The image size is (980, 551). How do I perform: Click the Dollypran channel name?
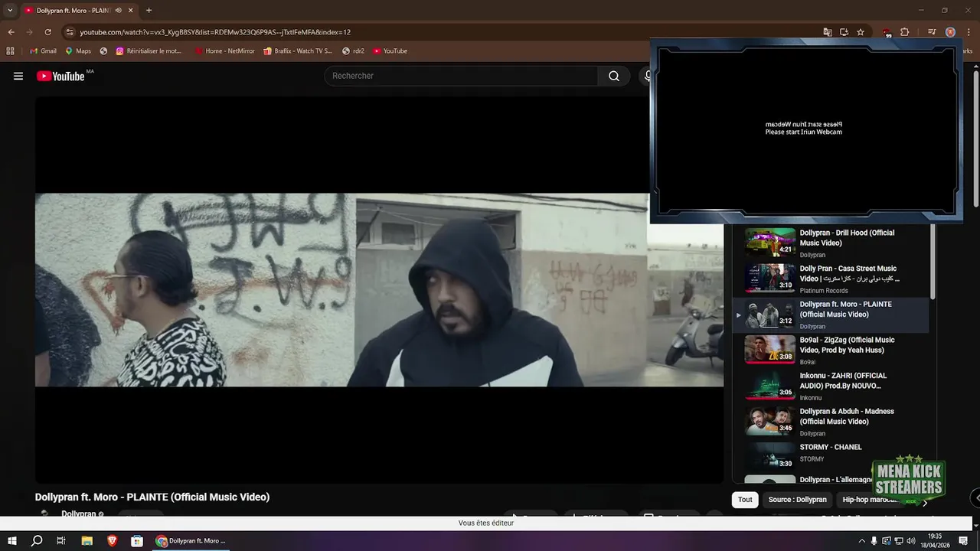click(x=78, y=514)
